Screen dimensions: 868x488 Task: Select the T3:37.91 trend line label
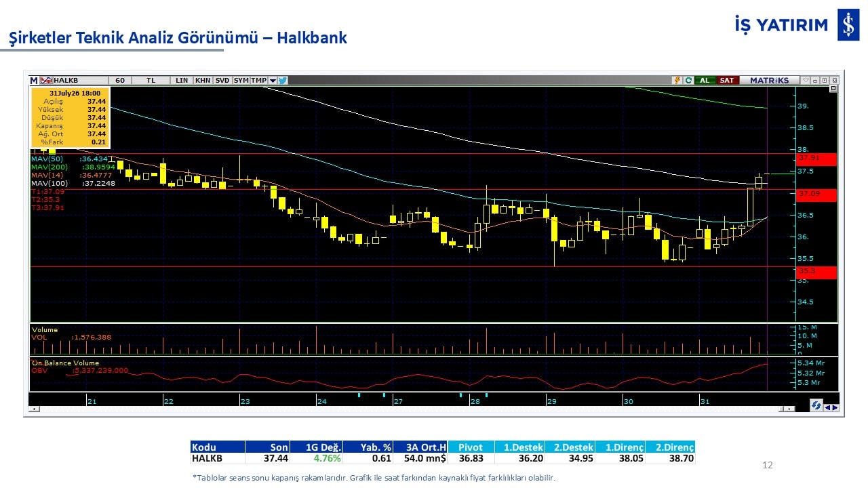click(47, 208)
